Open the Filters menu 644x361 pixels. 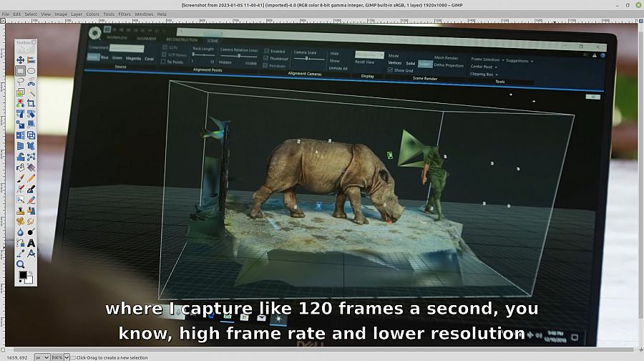pyautogui.click(x=125, y=14)
